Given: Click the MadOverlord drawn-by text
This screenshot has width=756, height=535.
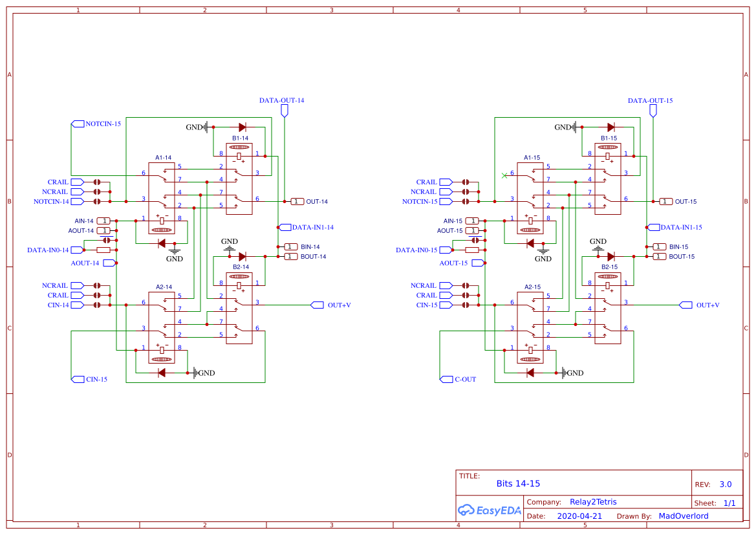Looking at the screenshot, I should [683, 516].
